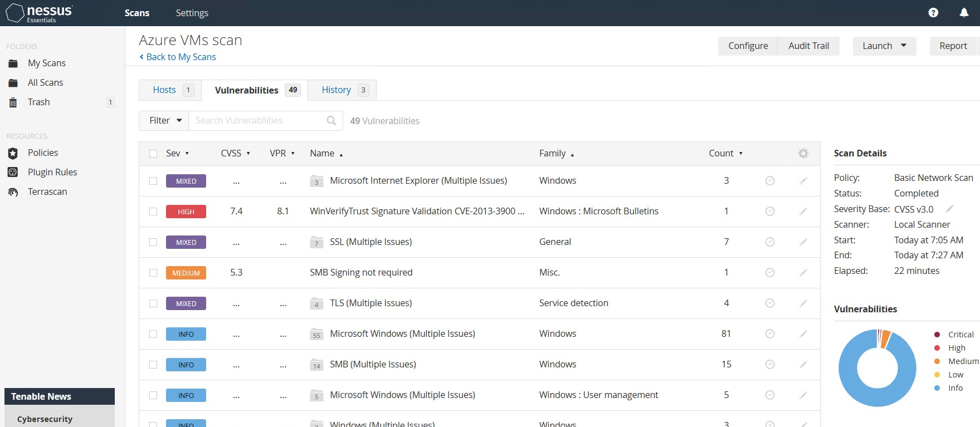Check the TLS (Multiple Issues) row checkbox

click(x=153, y=303)
